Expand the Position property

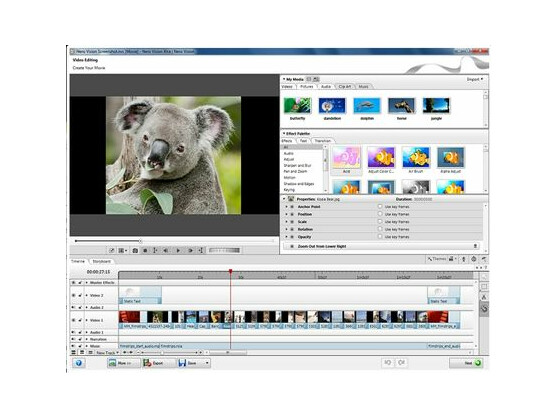(286, 215)
